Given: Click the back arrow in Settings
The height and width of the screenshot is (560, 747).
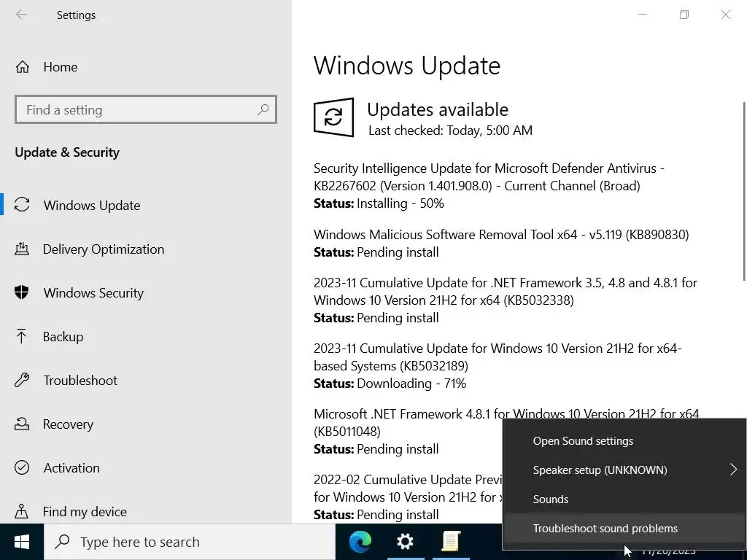Looking at the screenshot, I should coord(21,15).
